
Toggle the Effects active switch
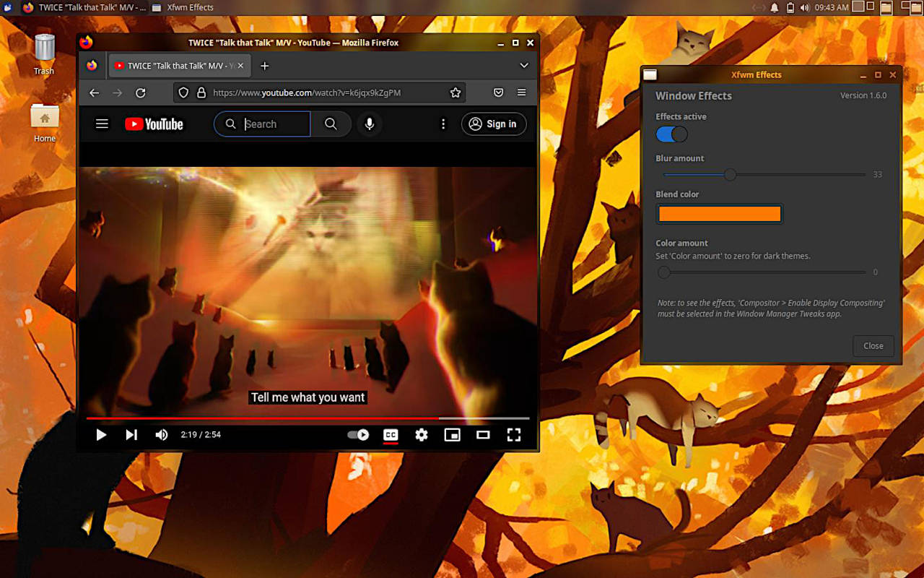[671, 134]
